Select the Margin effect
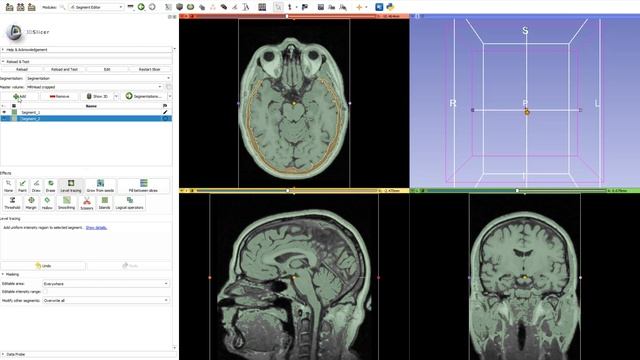Screen dimensions: 640x360 coord(31,203)
